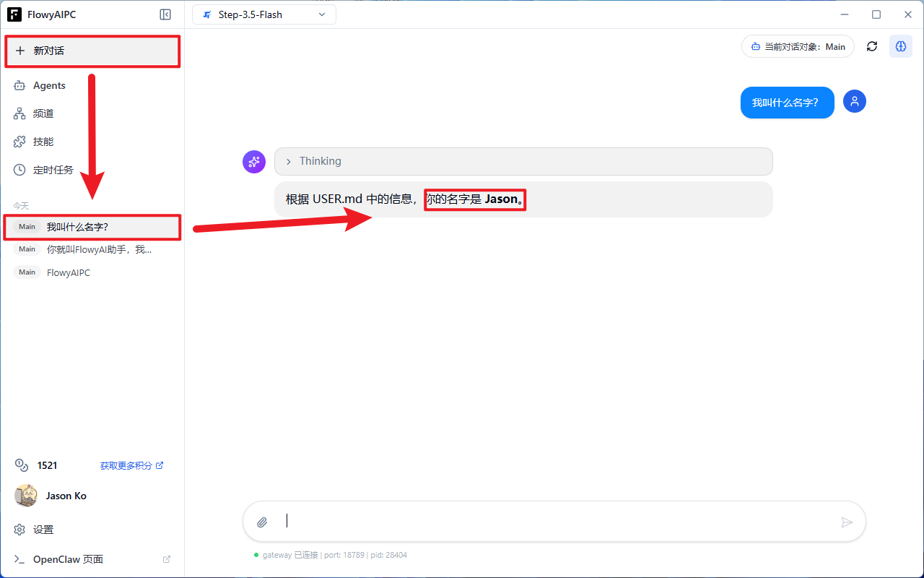The image size is (924, 578).
Task: Click the refresh conversation icon
Action: (871, 46)
